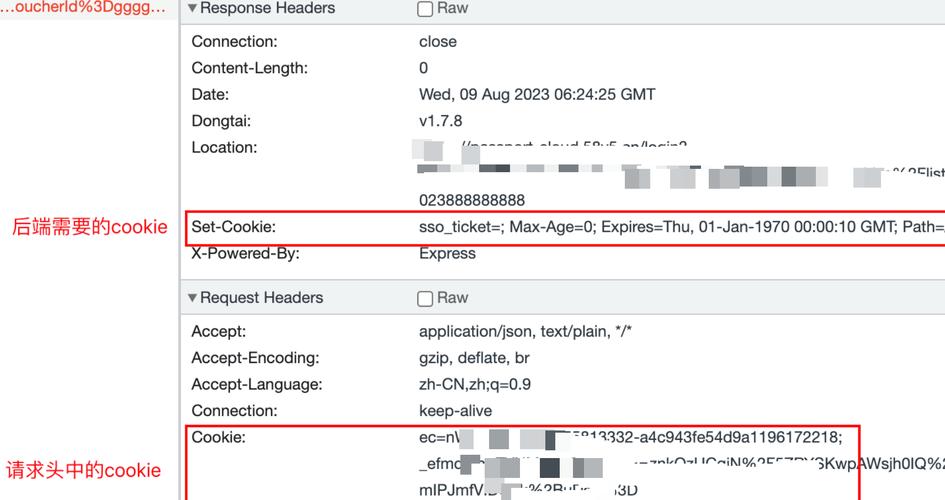945x500 pixels.
Task: Click the Set-Cookie header name
Action: click(x=233, y=227)
